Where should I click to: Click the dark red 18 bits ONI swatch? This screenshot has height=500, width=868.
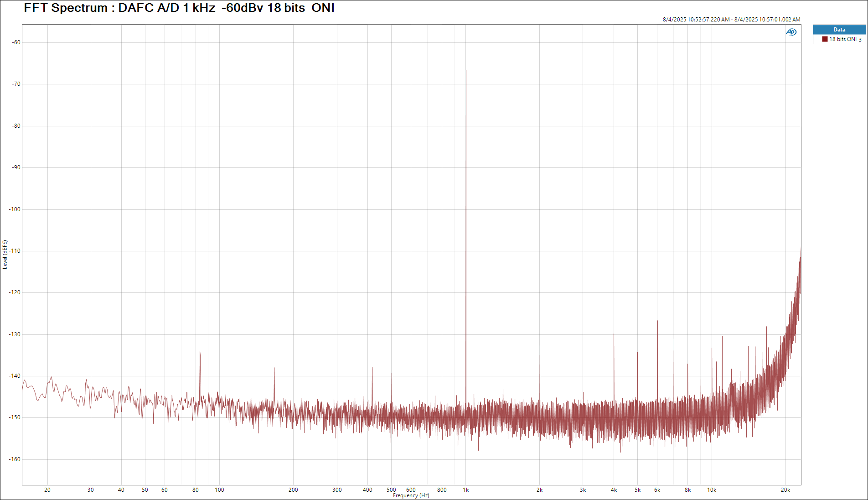pyautogui.click(x=825, y=39)
